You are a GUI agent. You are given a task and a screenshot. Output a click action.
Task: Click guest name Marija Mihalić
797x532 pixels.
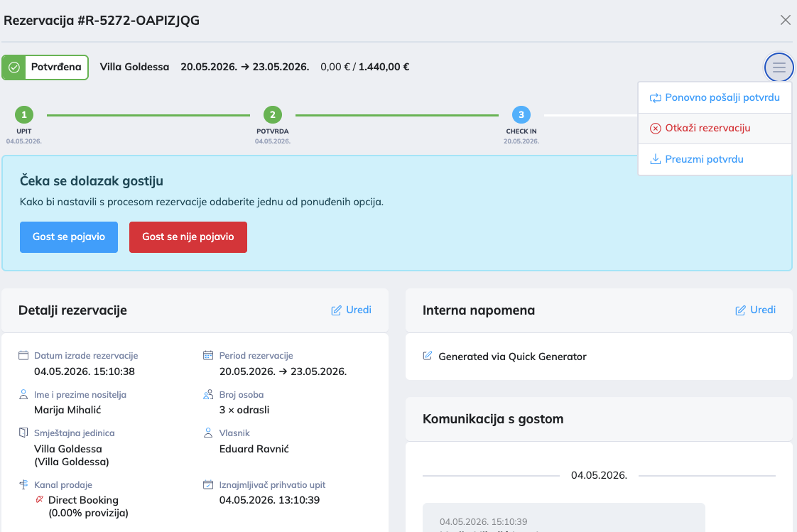(x=67, y=410)
